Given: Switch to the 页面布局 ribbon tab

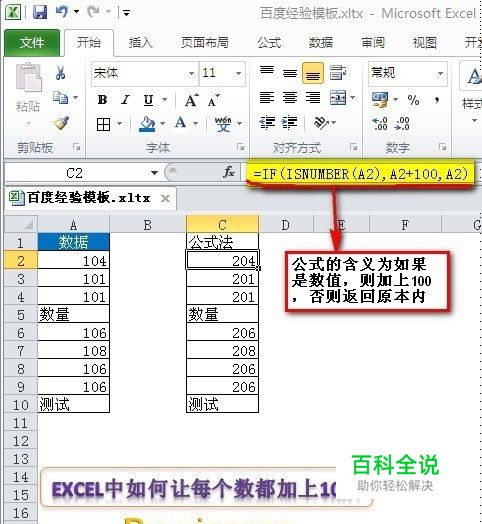Looking at the screenshot, I should click(205, 42).
